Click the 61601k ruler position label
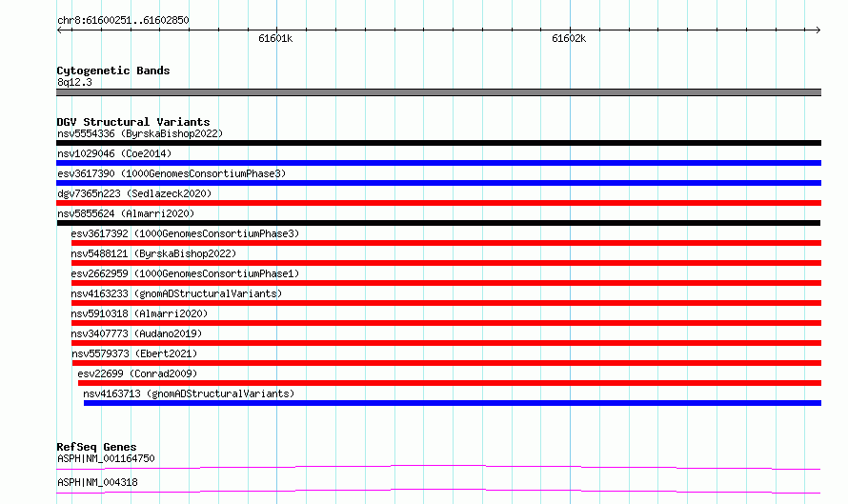848x504 pixels. pyautogui.click(x=275, y=38)
